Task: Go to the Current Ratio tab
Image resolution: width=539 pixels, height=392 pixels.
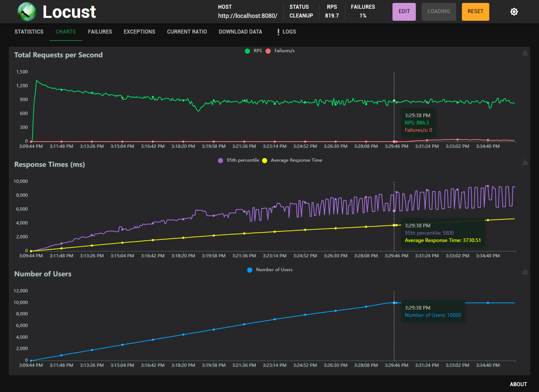Action: (187, 32)
